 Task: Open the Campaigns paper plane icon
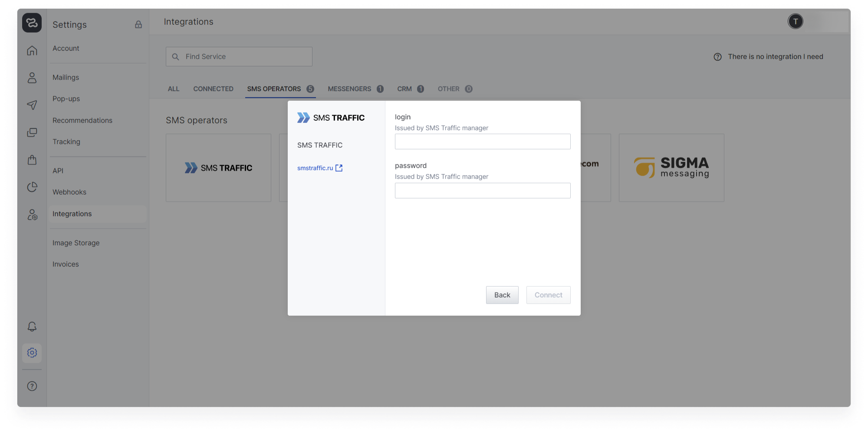[x=32, y=105]
